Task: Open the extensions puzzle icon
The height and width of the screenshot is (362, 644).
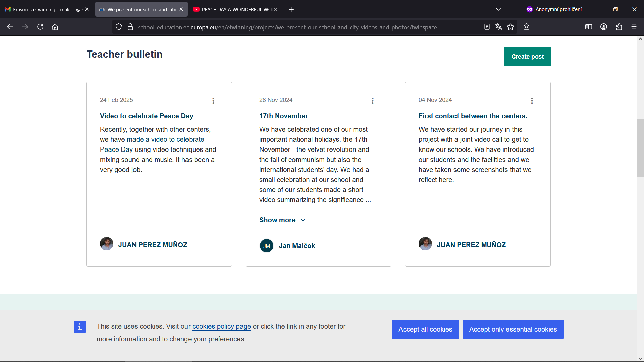Action: coord(619,27)
